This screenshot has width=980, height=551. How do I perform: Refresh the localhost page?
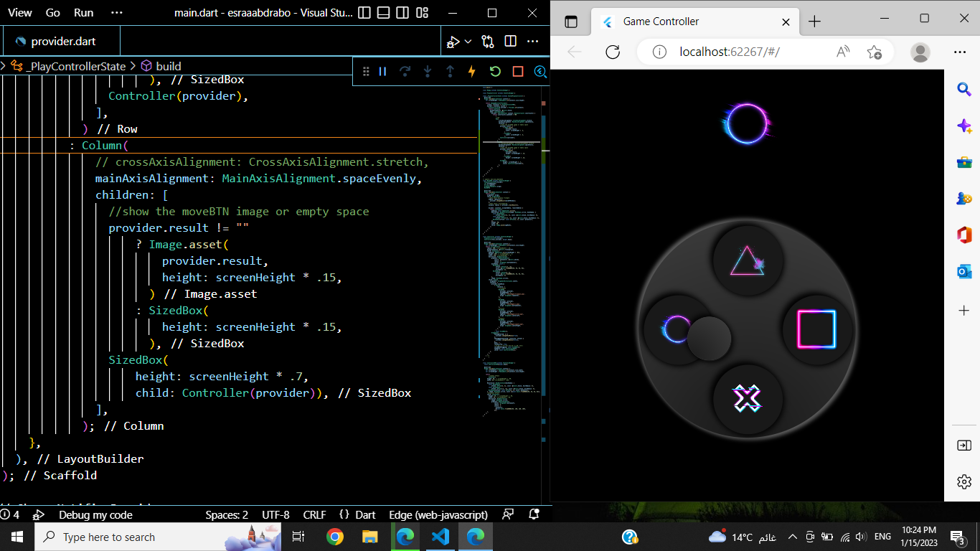[x=613, y=52]
